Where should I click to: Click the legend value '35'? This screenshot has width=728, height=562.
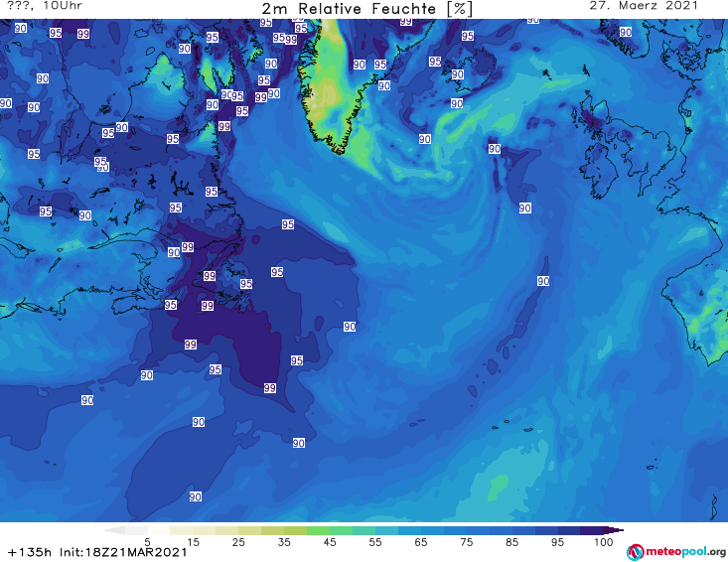[284, 542]
